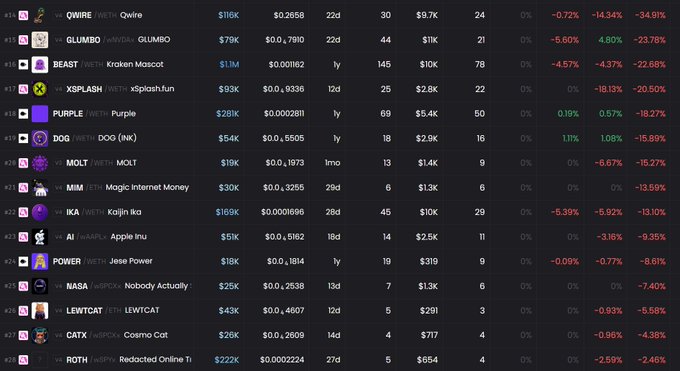Image resolution: width=680 pixels, height=371 pixels.
Task: Click the DEX icon in GLUMBO row
Action: tap(23, 40)
